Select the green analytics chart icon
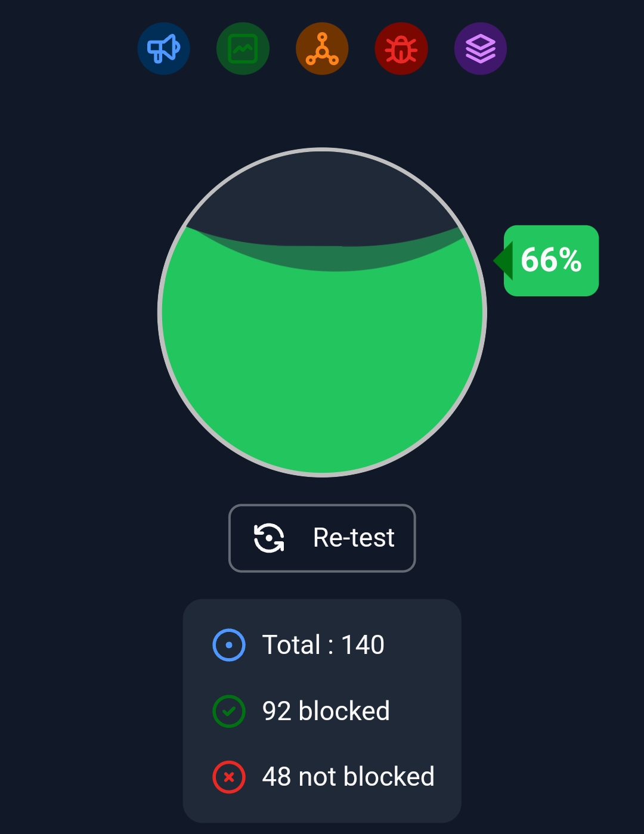 [x=243, y=48]
